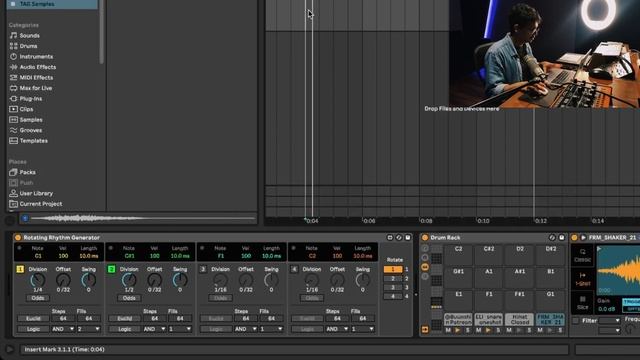This screenshot has height=360, width=640.
Task: Select User Library in Places
Action: tap(36, 193)
